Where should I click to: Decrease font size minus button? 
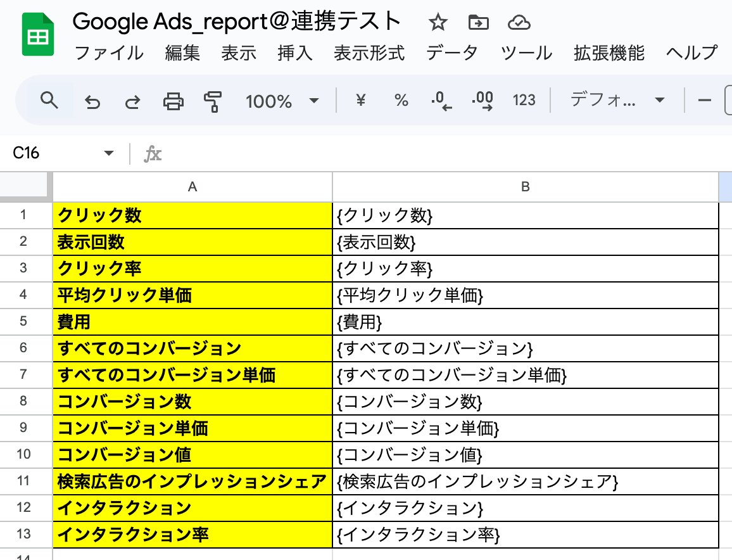coord(705,100)
